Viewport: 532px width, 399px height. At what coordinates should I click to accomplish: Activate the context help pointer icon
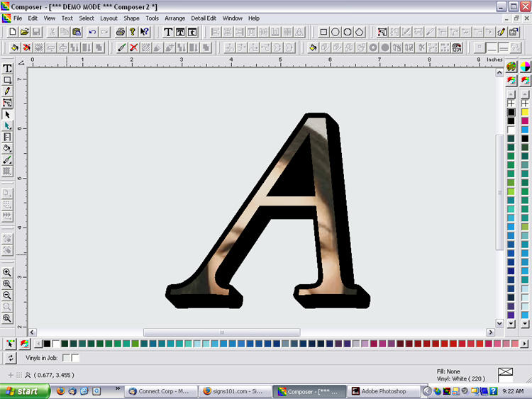click(145, 32)
